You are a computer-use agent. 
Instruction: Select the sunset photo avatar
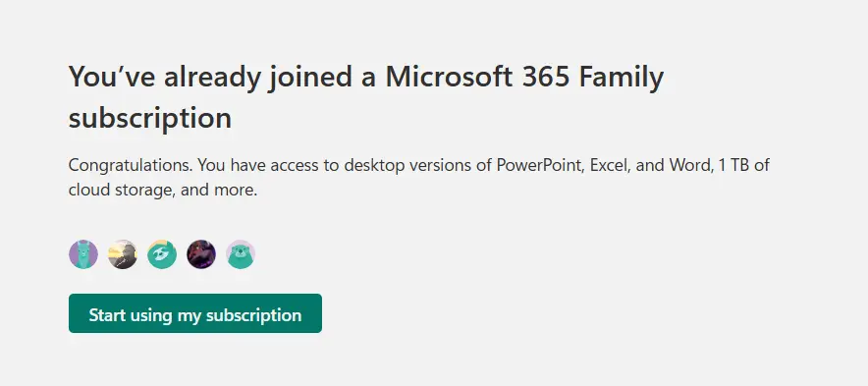coord(123,254)
